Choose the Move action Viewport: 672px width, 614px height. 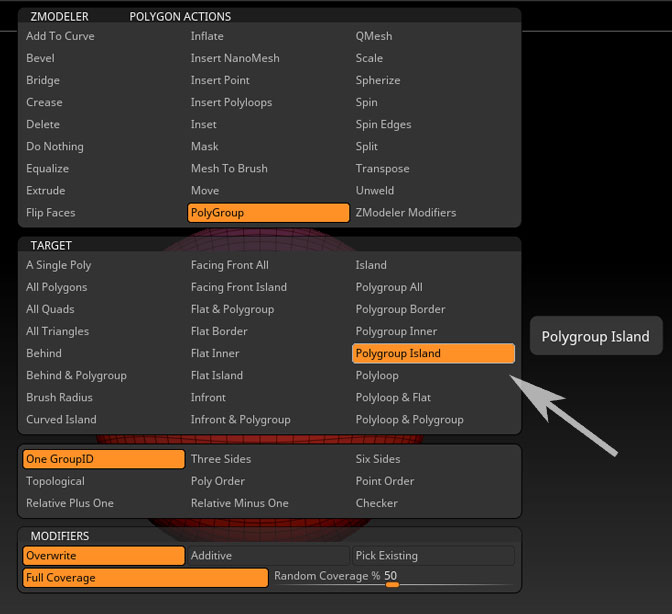(x=205, y=190)
